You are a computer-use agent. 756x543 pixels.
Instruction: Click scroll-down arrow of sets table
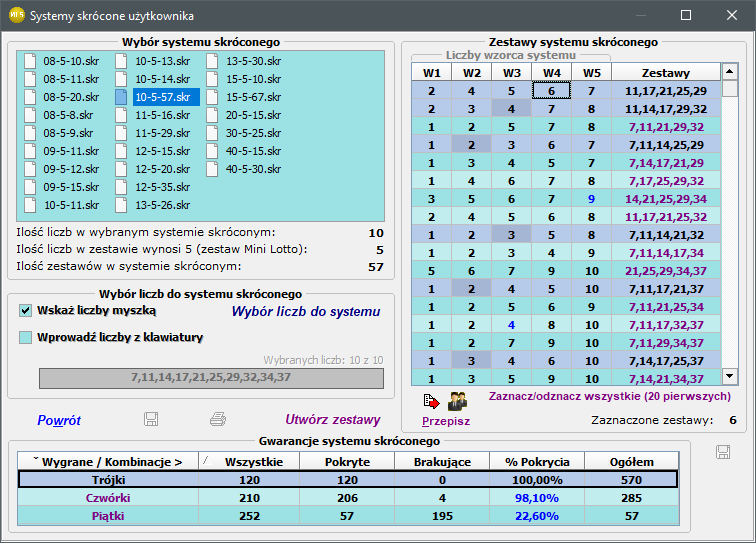click(x=729, y=376)
